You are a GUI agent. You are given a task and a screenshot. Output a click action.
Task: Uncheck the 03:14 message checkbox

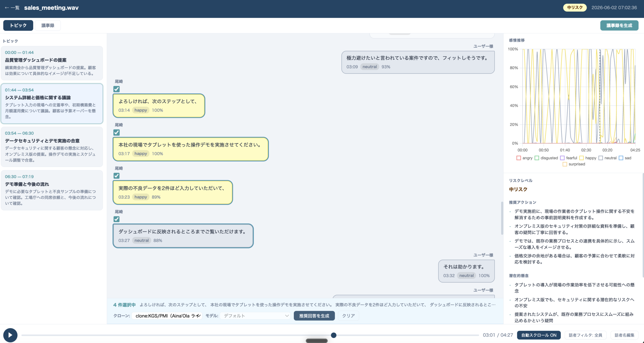[x=116, y=89]
